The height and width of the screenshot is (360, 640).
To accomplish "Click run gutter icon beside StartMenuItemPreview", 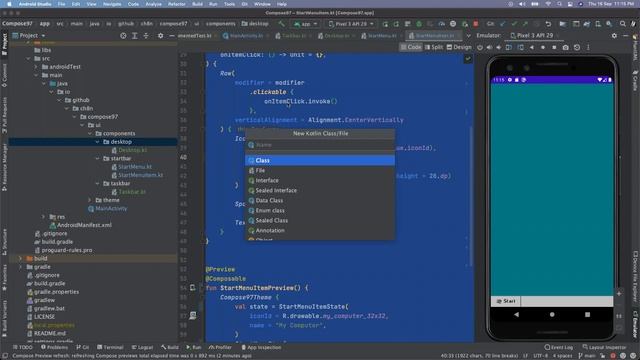I will pyautogui.click(x=193, y=288).
